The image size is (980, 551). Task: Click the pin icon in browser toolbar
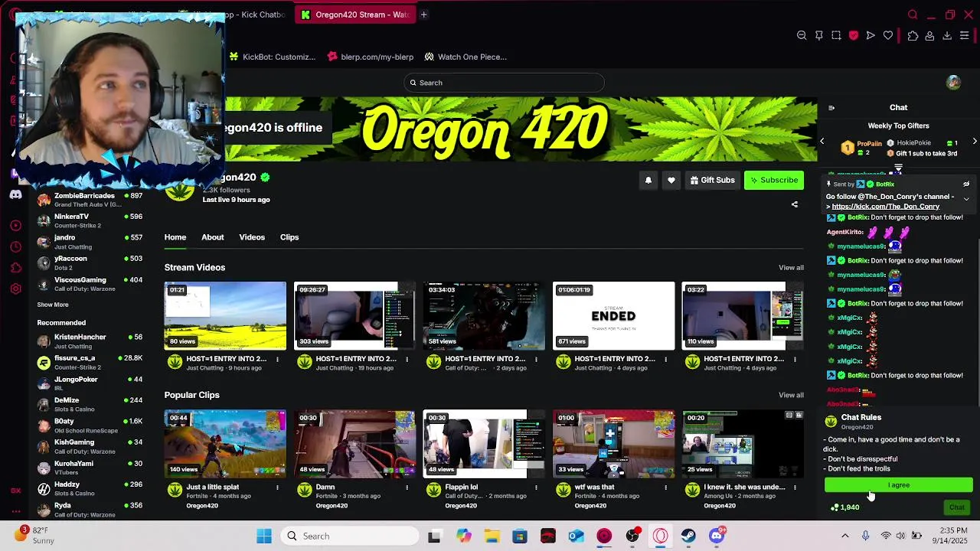pos(819,35)
